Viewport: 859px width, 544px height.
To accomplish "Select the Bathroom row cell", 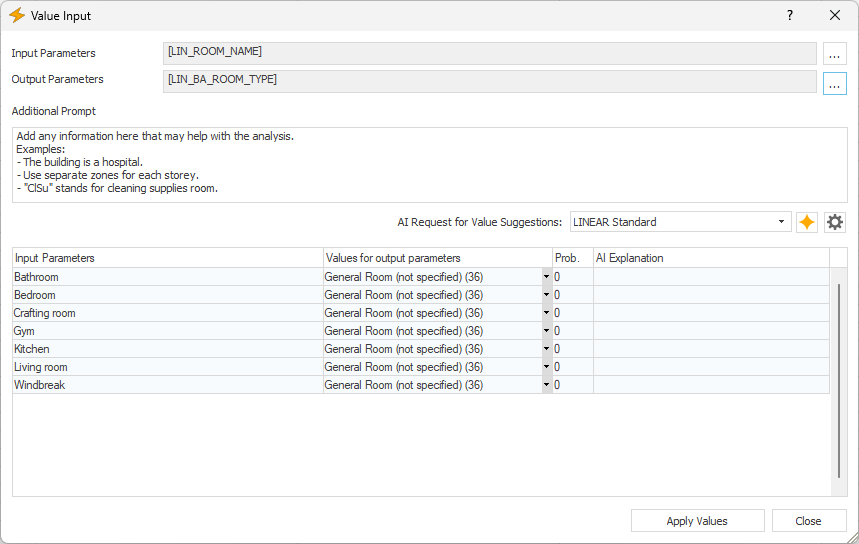I will point(168,277).
